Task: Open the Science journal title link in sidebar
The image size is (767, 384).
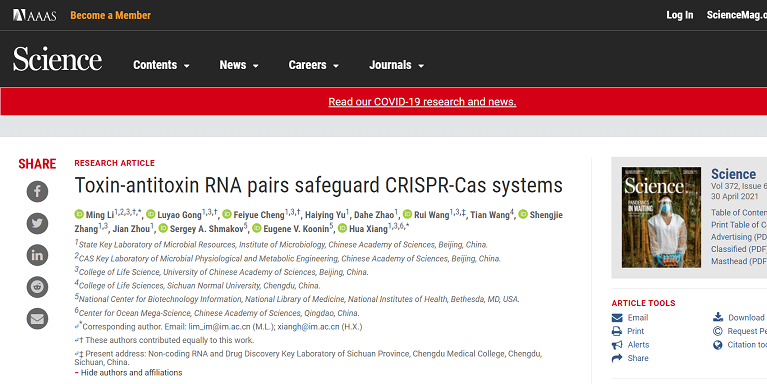Action: click(733, 174)
